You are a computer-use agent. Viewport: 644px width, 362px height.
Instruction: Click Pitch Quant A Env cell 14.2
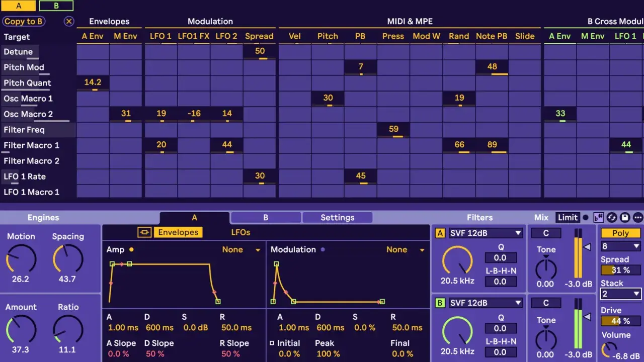click(93, 83)
